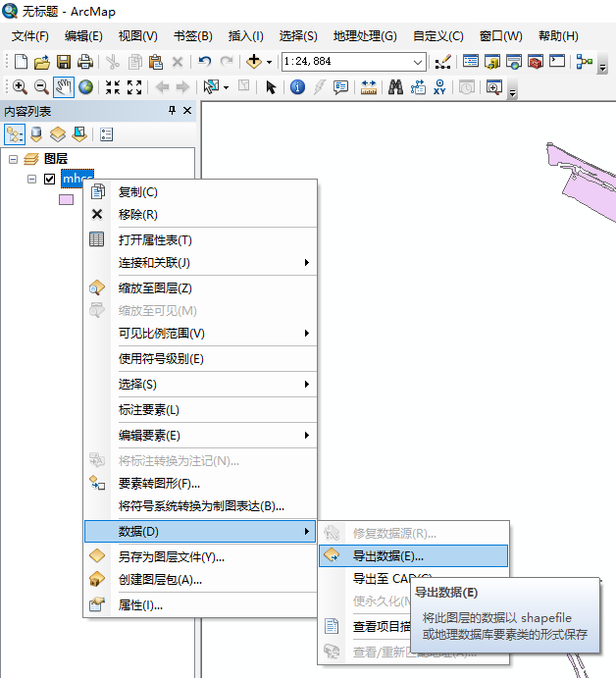This screenshot has width=616, height=679.
Task: Pin the Table of Contents panel
Action: point(172,111)
